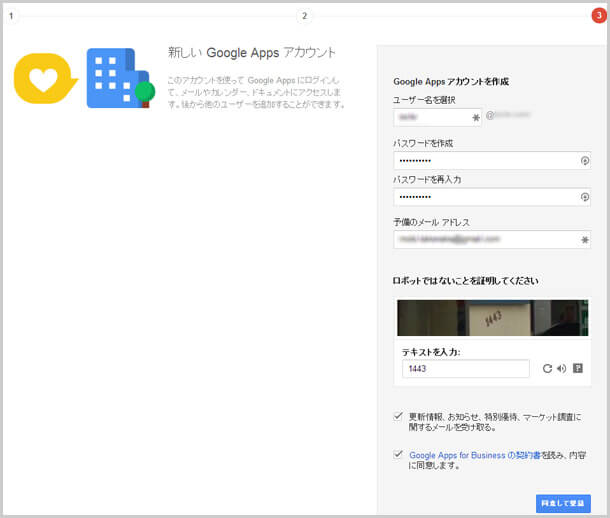Click the blue office building icon

pos(120,78)
